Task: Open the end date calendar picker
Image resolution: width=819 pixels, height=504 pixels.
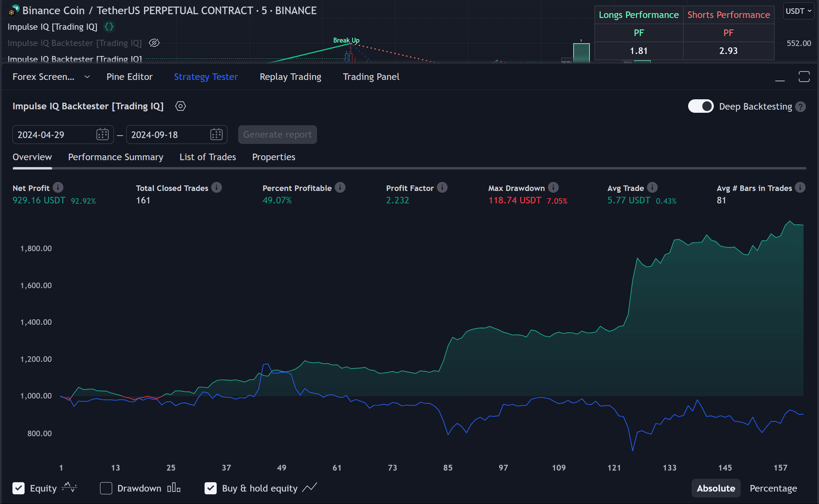Action: coord(216,134)
